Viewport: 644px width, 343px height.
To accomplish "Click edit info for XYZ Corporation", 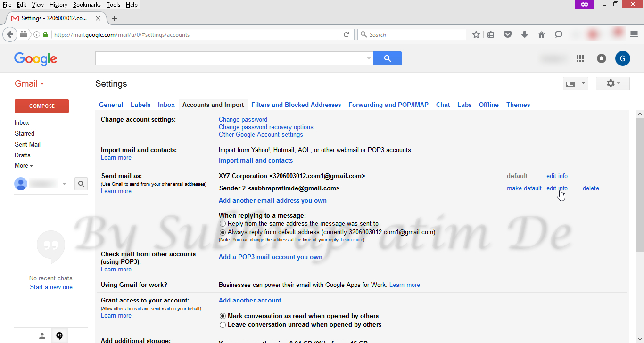I will pyautogui.click(x=557, y=176).
